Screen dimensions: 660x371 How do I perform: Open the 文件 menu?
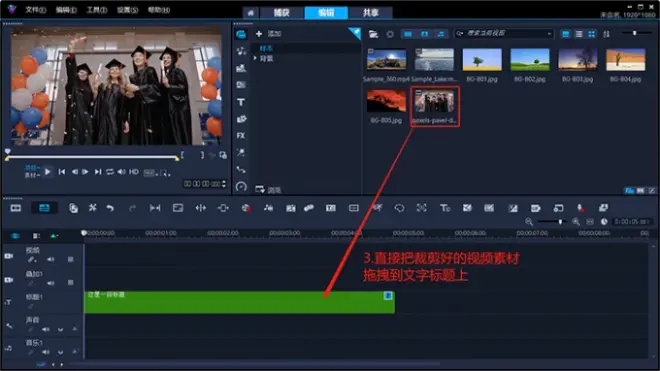click(x=35, y=10)
